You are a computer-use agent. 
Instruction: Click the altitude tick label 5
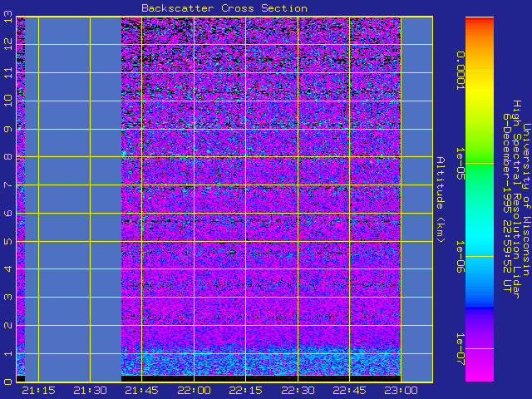click(8, 241)
